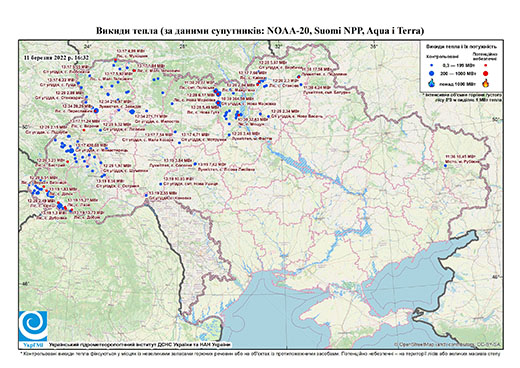
Task: Click the 24° longitude label
Action: (x=88, y=46)
